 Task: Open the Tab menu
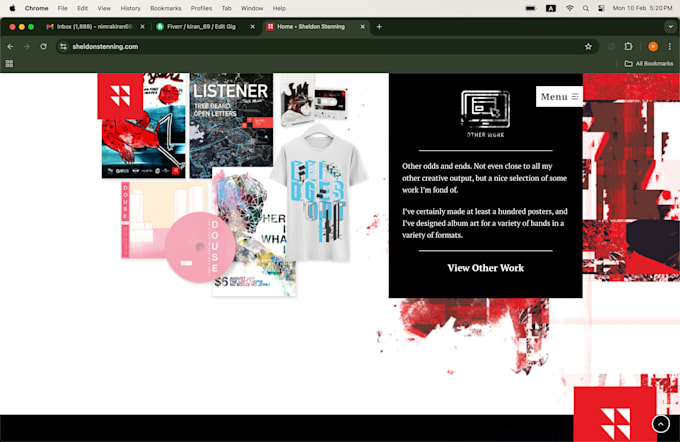click(226, 8)
